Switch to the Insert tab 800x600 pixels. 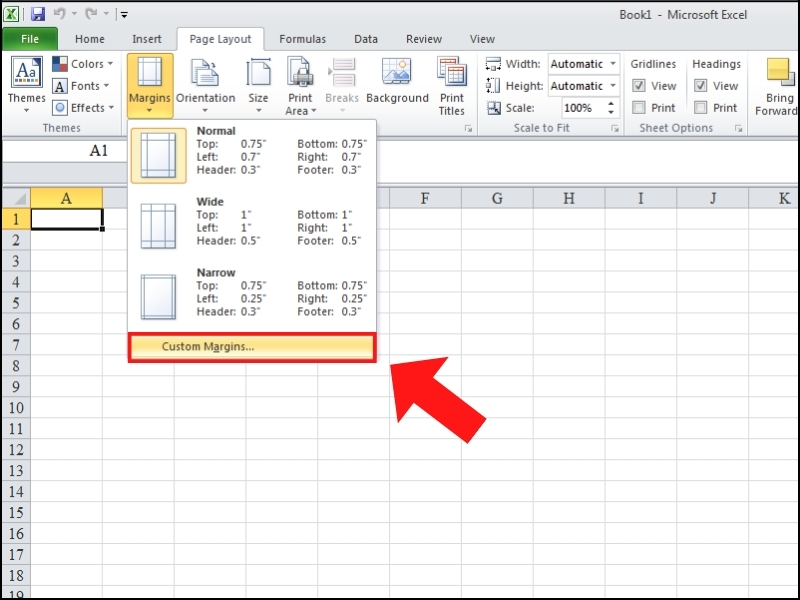click(x=147, y=39)
